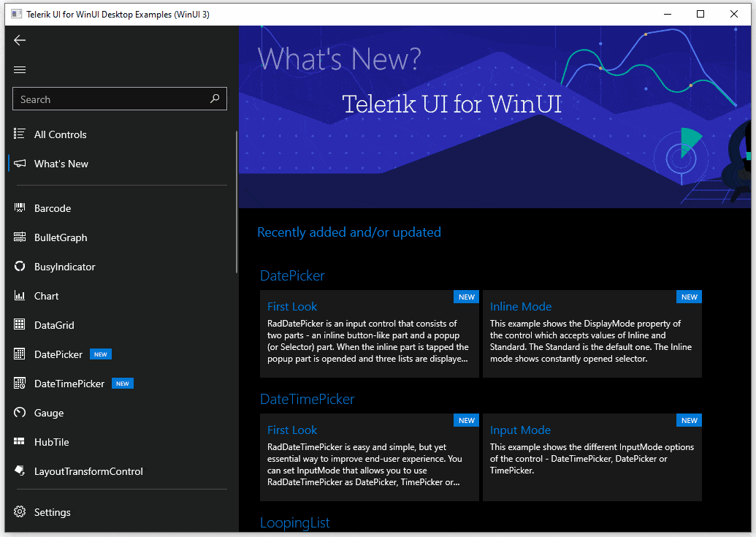Screen dimensions: 756x537
Task: Go to BulletGraph examples
Action: 61,237
